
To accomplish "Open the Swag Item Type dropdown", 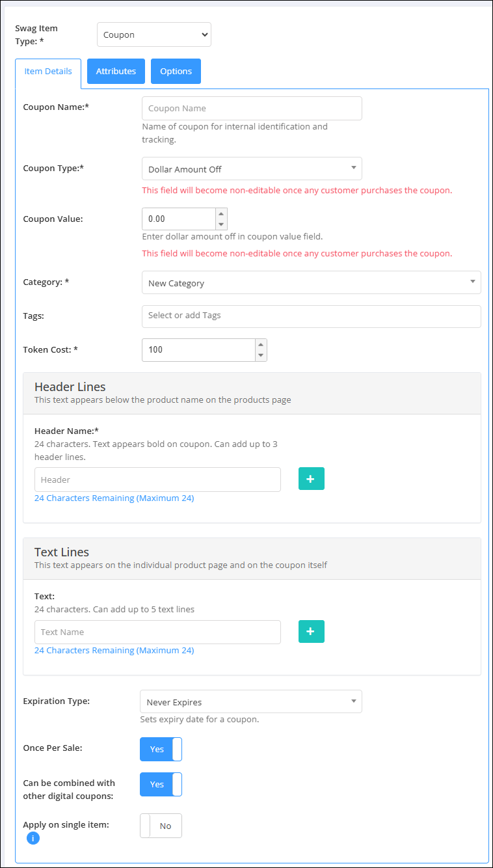I will coord(154,35).
